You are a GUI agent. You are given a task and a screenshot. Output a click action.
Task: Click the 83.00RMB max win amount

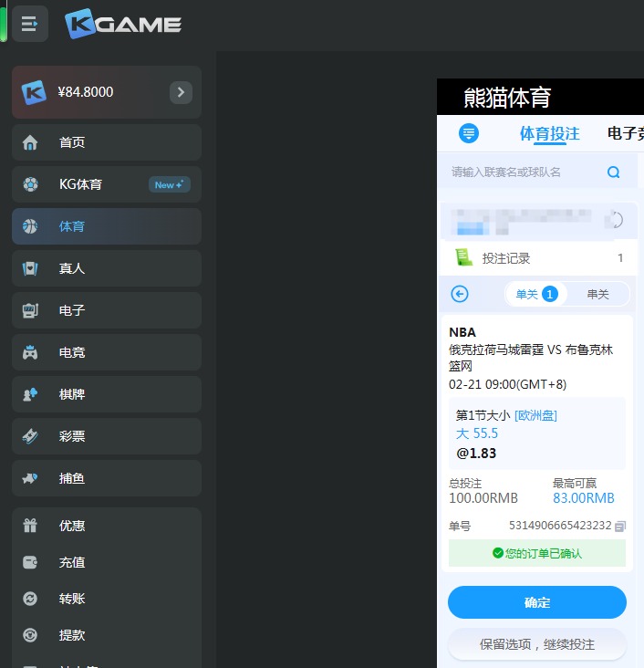coord(584,498)
